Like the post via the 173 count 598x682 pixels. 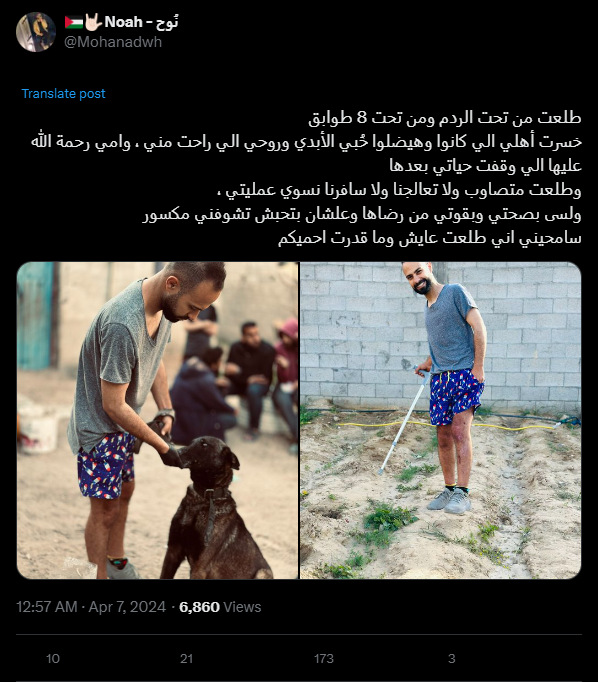324,659
